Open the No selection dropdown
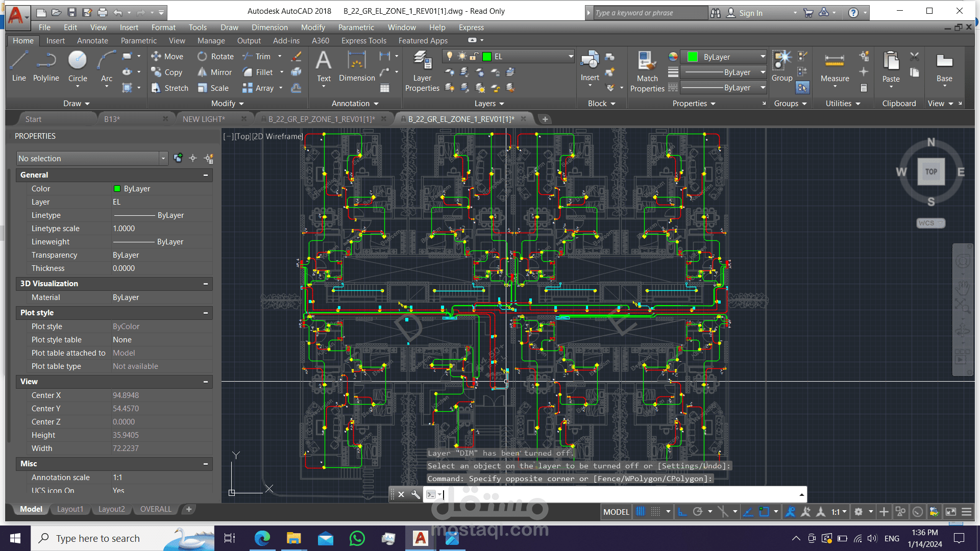The image size is (980, 551). click(x=163, y=159)
